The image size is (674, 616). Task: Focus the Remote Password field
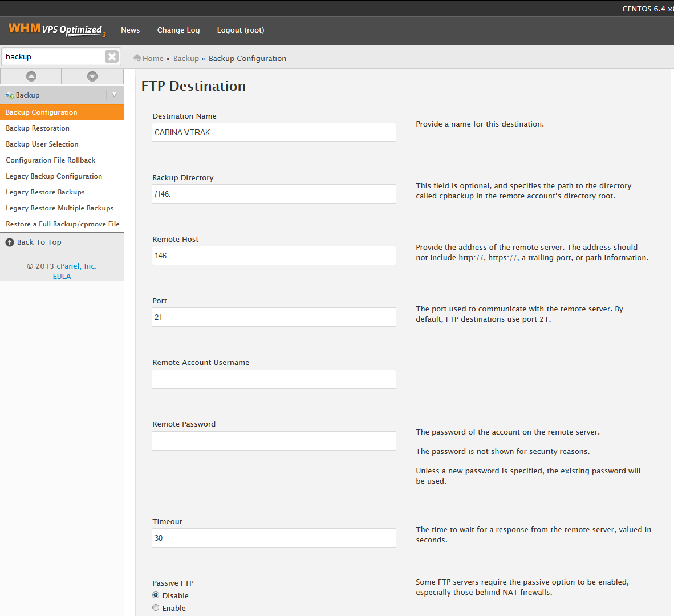274,441
